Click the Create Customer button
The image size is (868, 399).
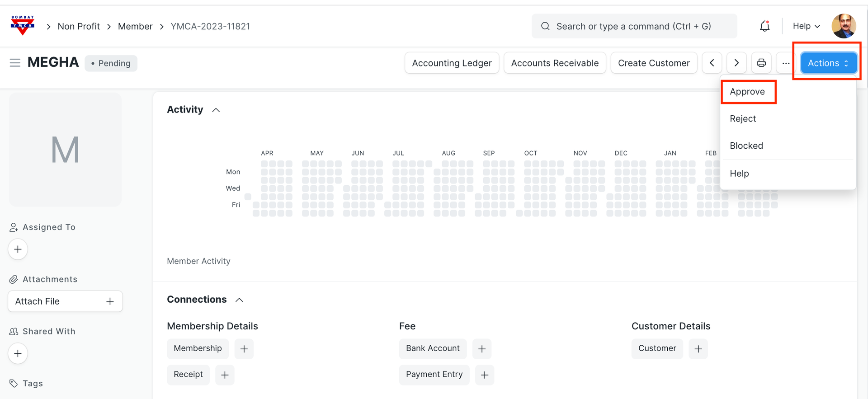pyautogui.click(x=654, y=63)
